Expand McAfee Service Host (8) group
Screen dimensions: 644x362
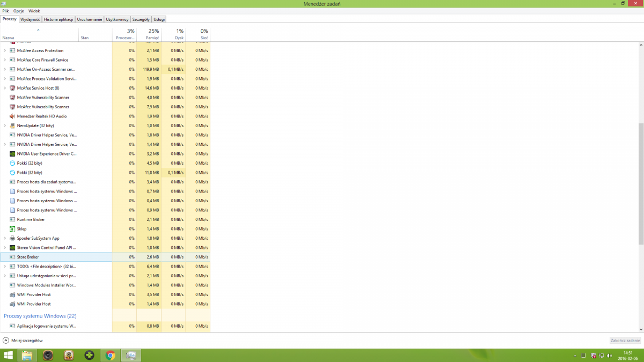point(5,88)
